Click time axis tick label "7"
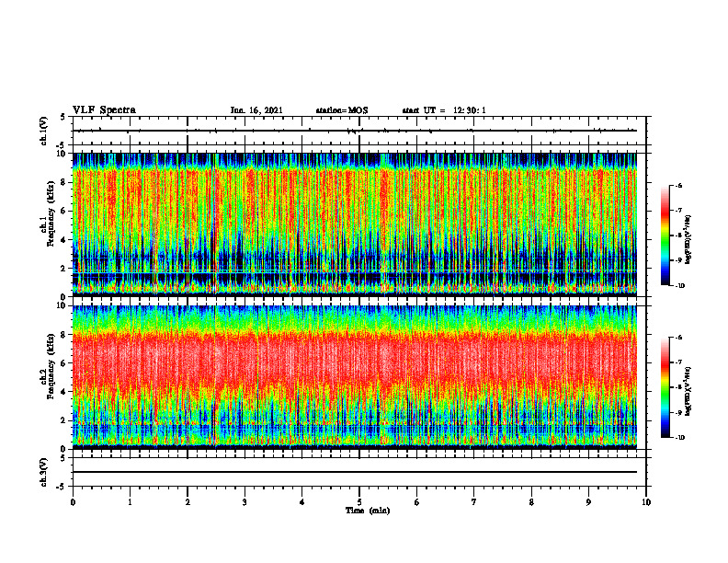 pyautogui.click(x=474, y=502)
